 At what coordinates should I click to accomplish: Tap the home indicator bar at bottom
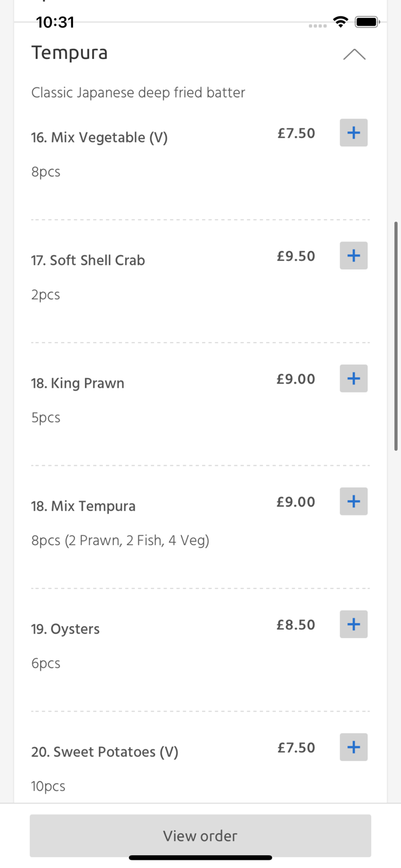pyautogui.click(x=200, y=858)
